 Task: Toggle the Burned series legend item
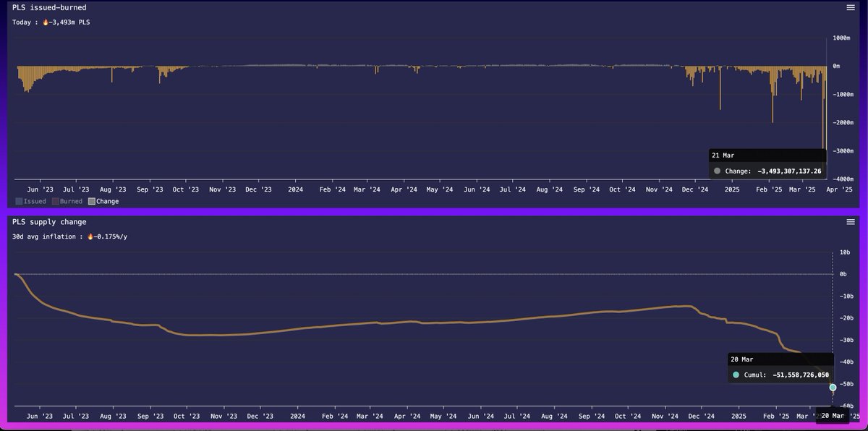[x=67, y=201]
